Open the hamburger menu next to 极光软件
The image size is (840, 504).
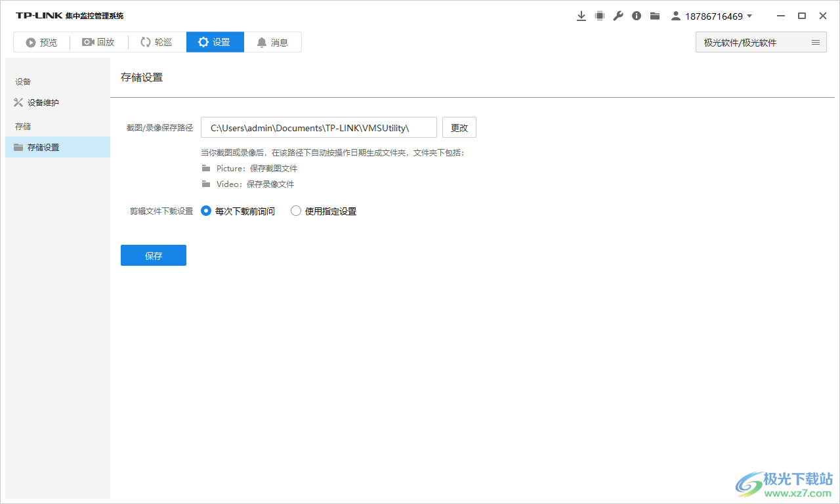point(815,41)
